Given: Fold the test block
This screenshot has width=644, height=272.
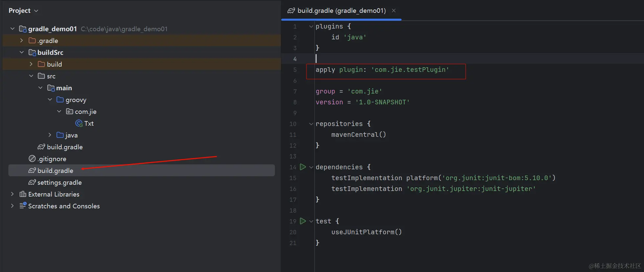Looking at the screenshot, I should (x=311, y=221).
